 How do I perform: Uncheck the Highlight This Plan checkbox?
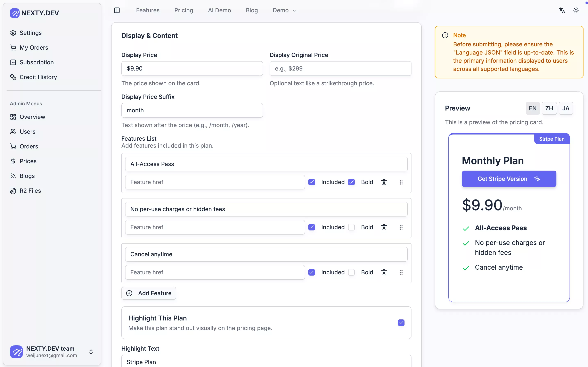point(401,323)
